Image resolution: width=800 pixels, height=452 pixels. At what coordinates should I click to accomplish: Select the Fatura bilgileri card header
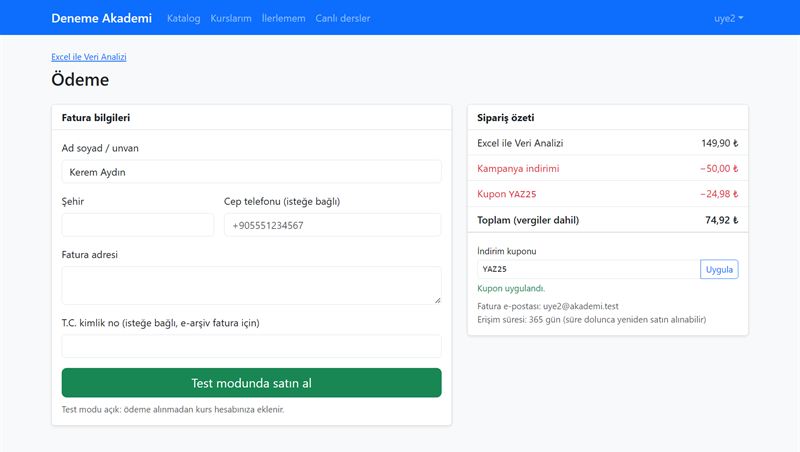(x=252, y=117)
